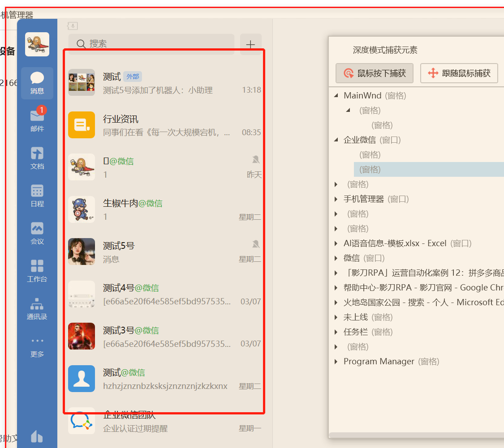Expand the AI语音信息-模板.xlsx Excel node
Screen dimensions: 504x448
click(336, 243)
